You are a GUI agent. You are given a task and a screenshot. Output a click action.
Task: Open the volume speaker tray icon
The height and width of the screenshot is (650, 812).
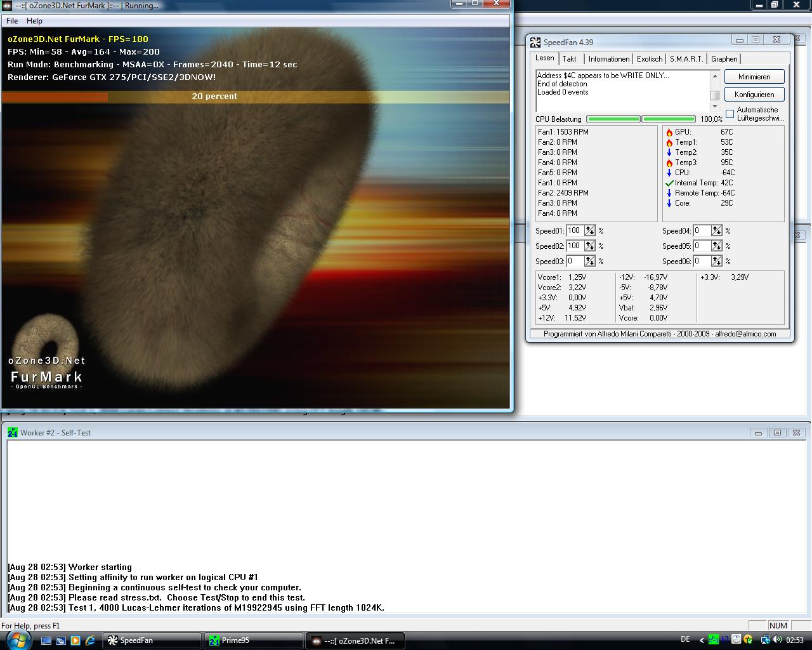(x=777, y=640)
